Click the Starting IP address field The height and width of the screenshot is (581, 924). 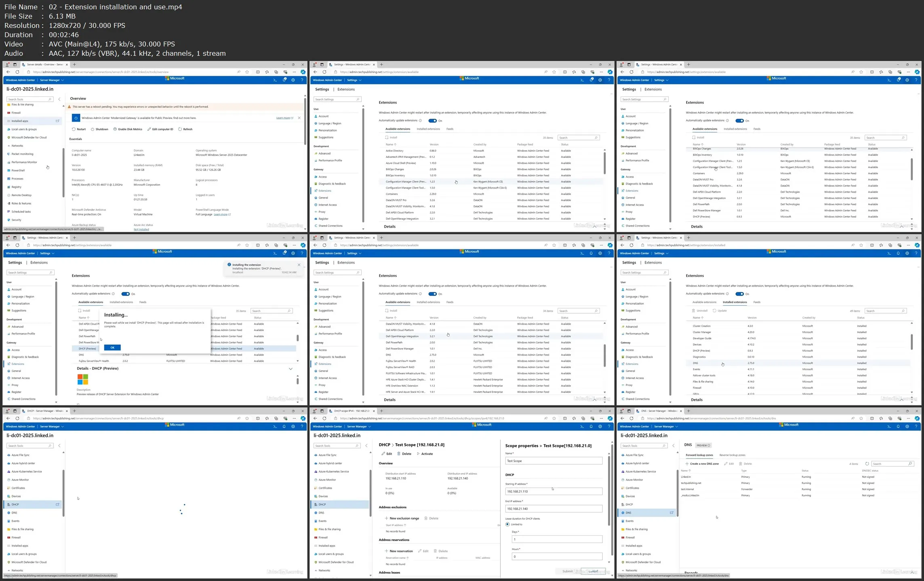(x=554, y=491)
